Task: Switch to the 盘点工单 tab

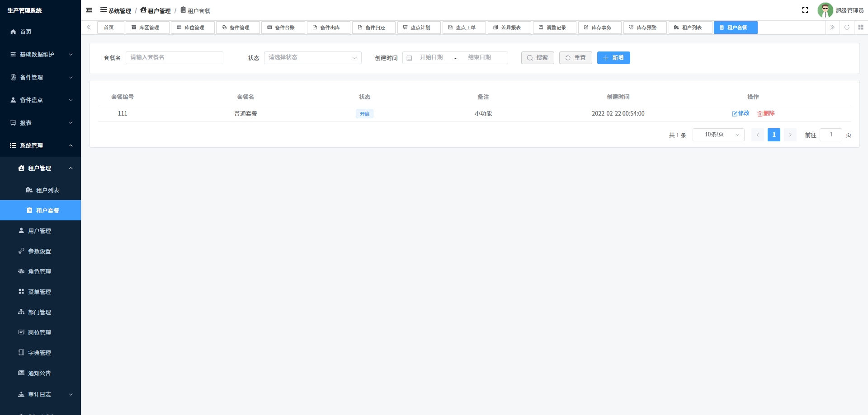Action: [464, 28]
